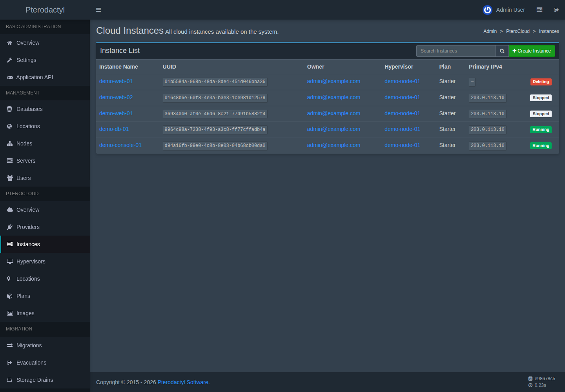565x392 pixels.
Task: Click the server list icon in top bar
Action: [539, 10]
